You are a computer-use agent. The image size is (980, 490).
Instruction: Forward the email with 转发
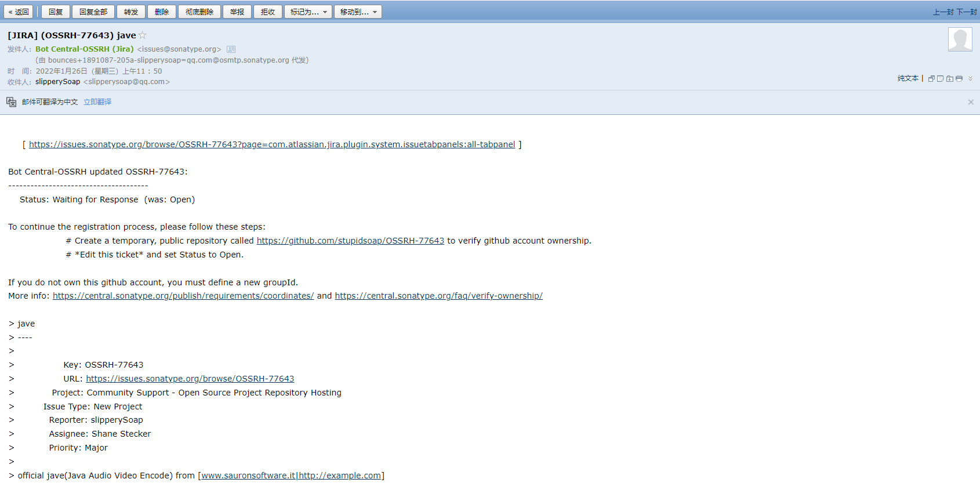pos(131,12)
